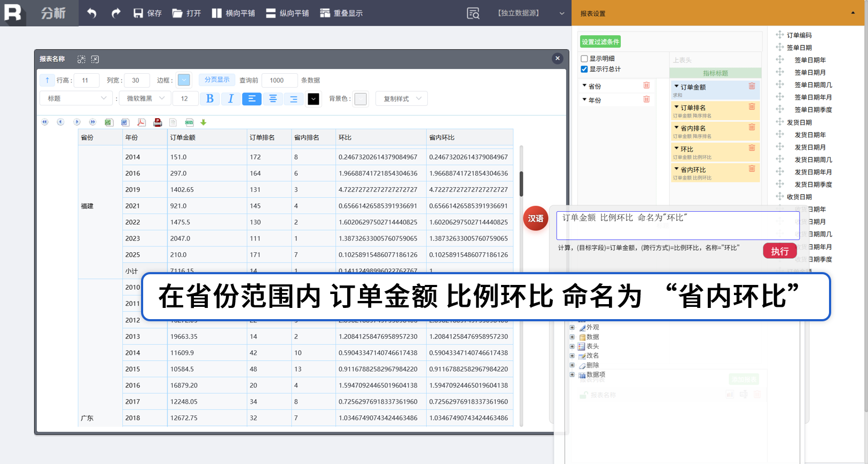Toggle italic text formatting

point(230,99)
